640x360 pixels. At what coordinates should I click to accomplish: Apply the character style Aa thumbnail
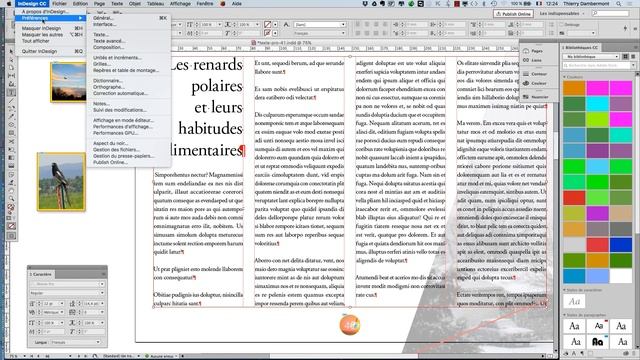574,302
